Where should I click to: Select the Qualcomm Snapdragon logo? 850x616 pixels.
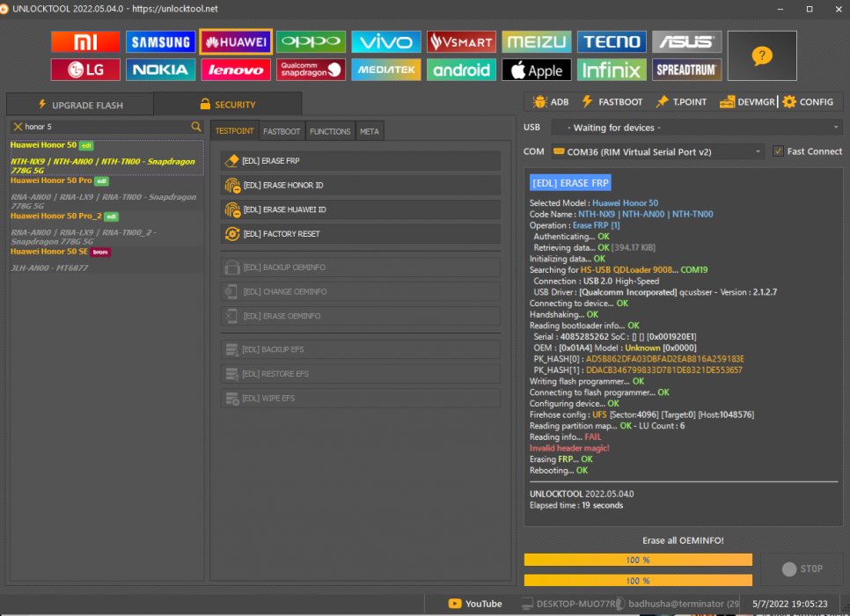coord(311,70)
